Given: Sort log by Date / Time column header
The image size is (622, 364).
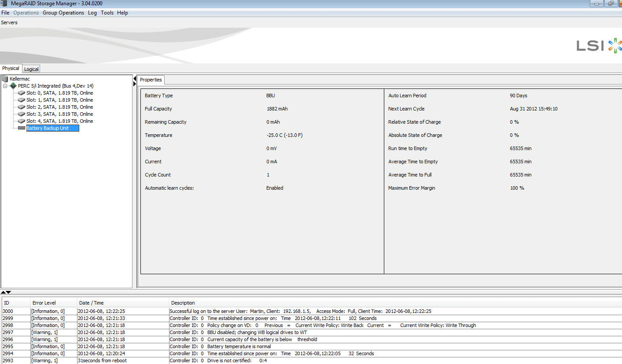Looking at the screenshot, I should click(x=123, y=303).
